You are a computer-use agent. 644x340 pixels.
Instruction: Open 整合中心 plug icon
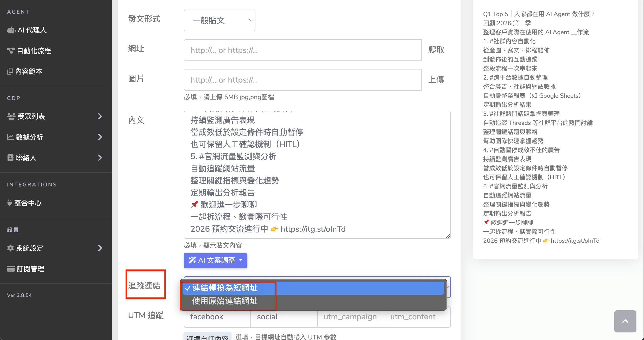[10, 203]
